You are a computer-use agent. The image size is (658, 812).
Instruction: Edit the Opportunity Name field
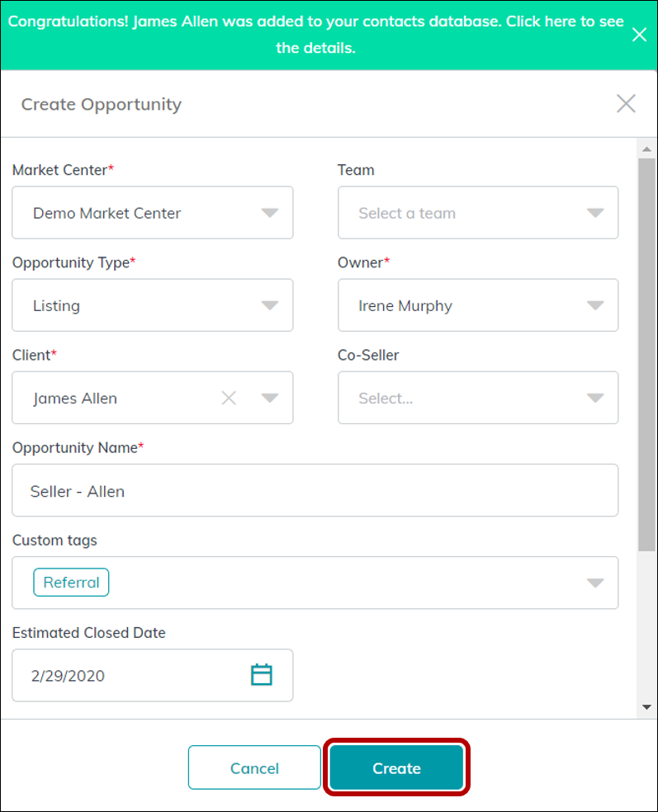click(315, 490)
